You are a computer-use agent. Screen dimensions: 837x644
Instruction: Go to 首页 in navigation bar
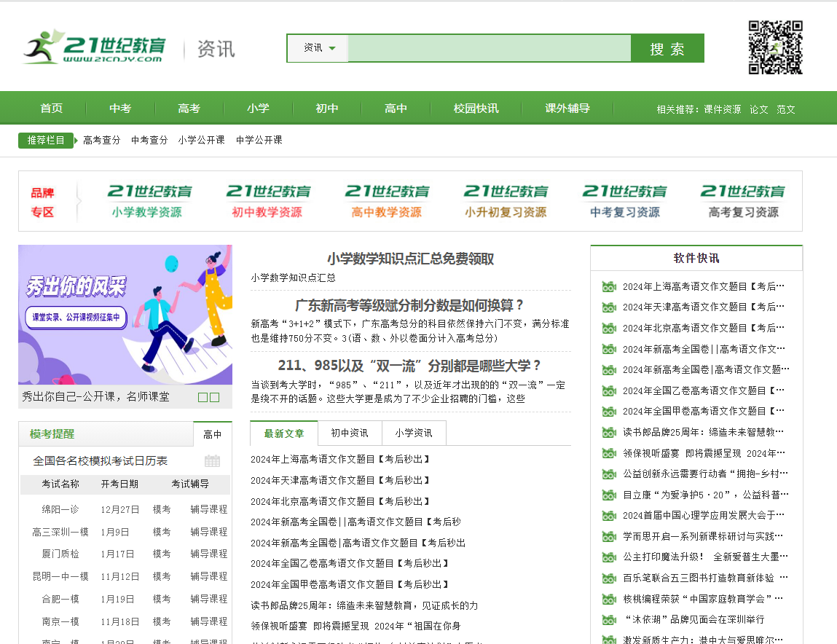(51, 109)
